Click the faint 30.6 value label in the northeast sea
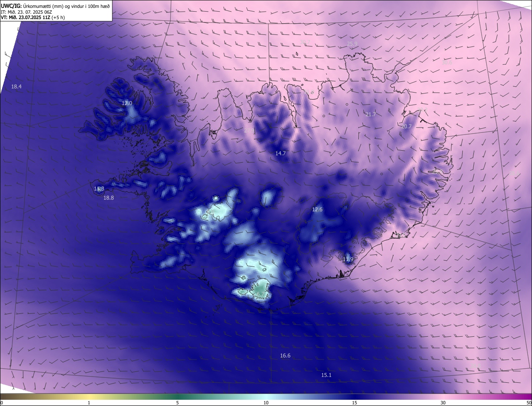 (447, 63)
